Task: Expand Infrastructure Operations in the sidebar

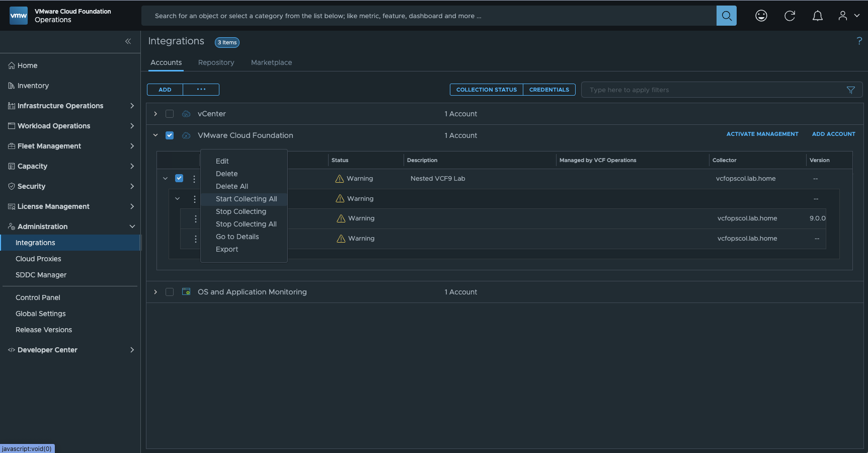Action: (x=132, y=106)
